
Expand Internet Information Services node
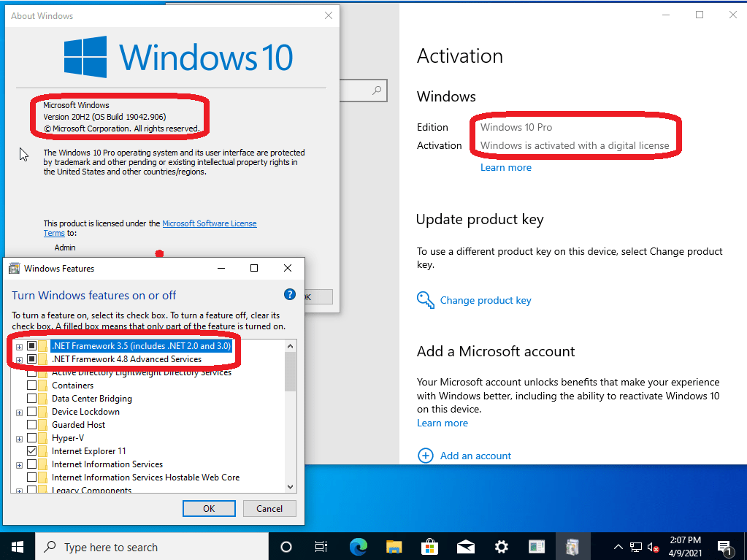[19, 465]
